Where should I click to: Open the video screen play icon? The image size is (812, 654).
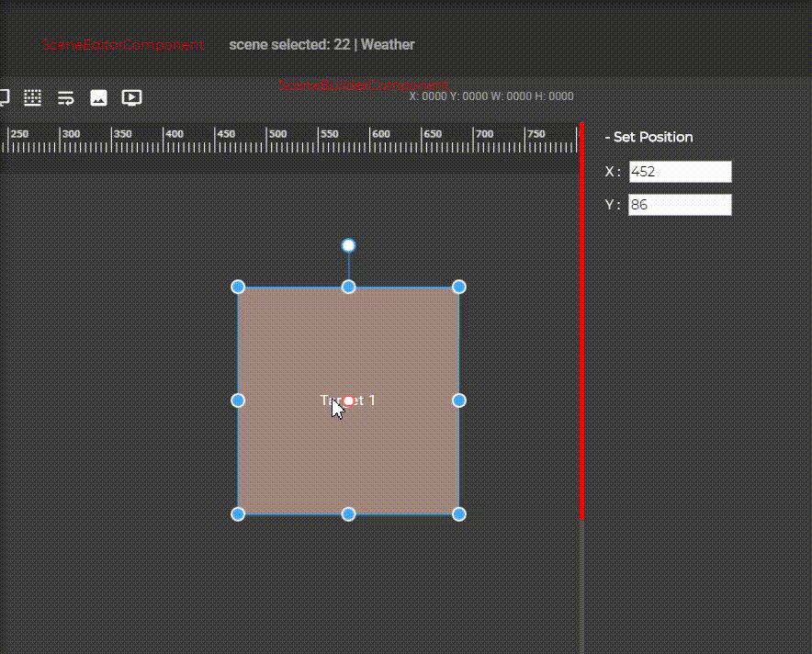click(131, 98)
